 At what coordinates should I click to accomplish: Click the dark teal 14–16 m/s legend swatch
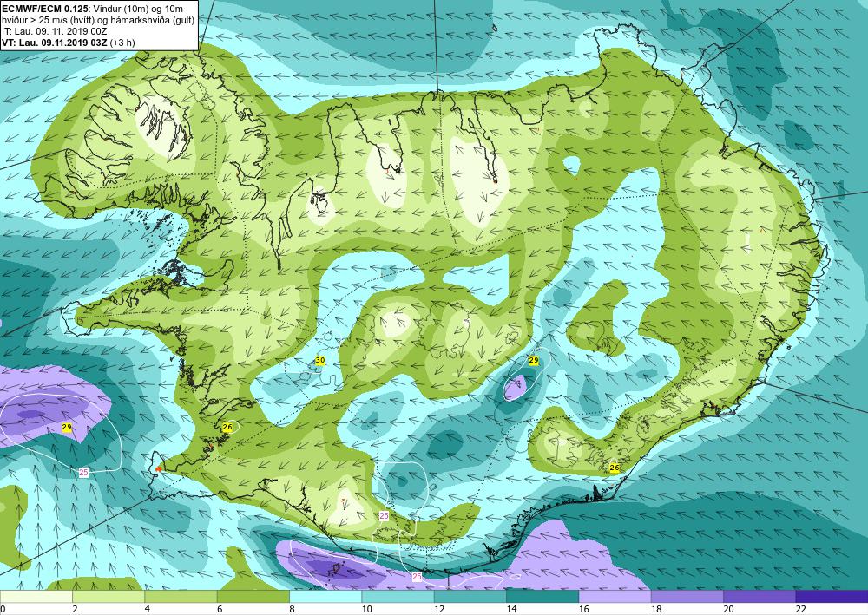coord(542,597)
